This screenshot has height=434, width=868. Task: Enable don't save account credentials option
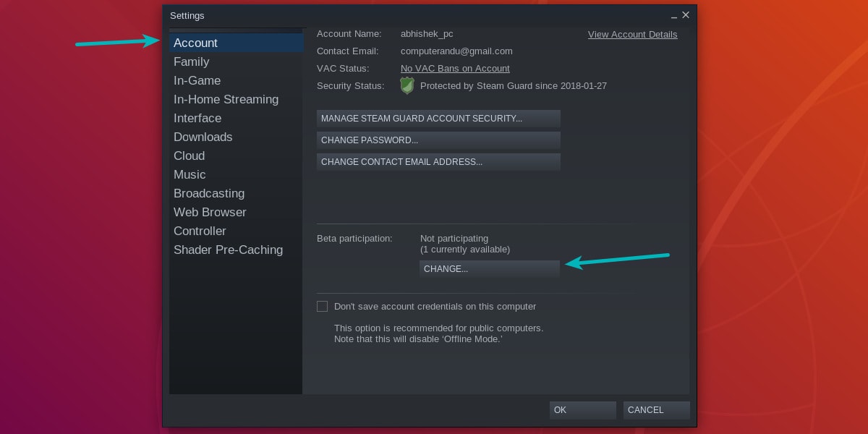pos(322,306)
